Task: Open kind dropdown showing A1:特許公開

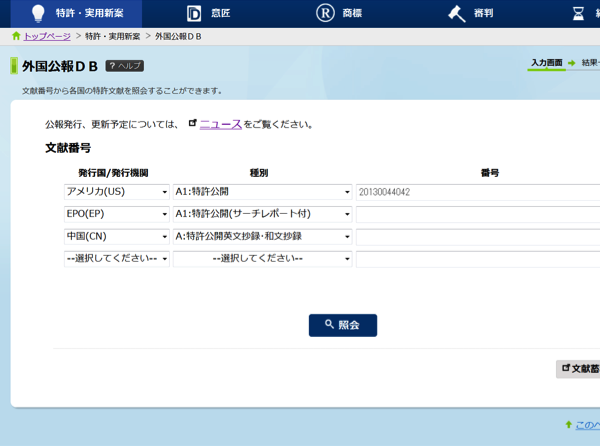Action: click(262, 192)
